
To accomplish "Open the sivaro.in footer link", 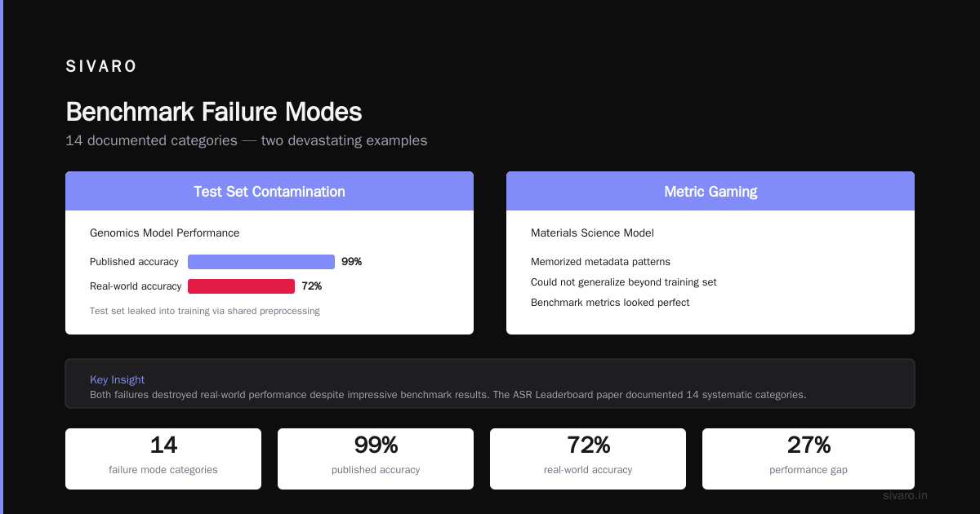I will (905, 495).
